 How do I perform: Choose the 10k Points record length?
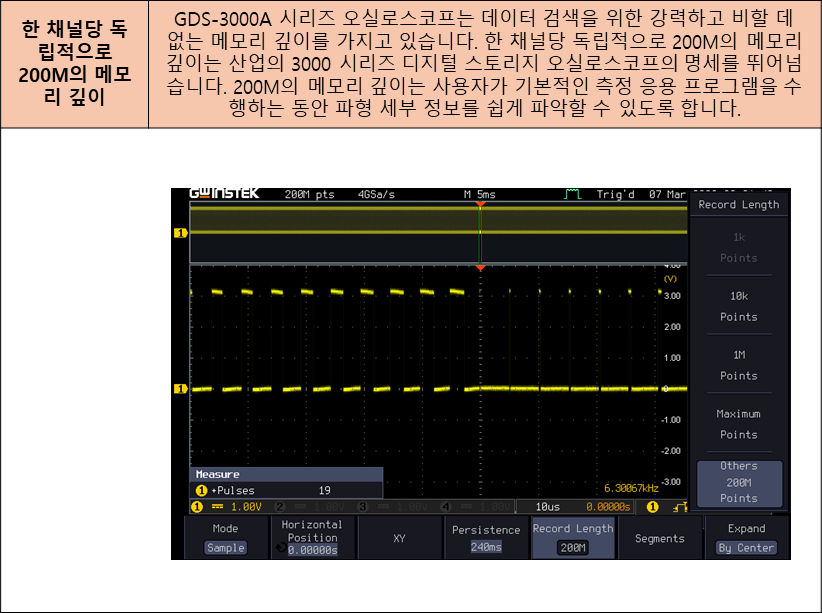739,306
